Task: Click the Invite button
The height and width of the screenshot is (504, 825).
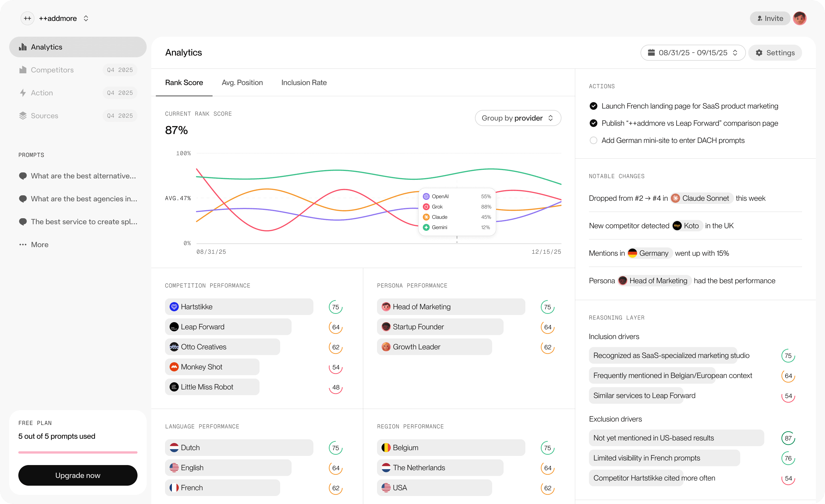Action: pyautogui.click(x=770, y=18)
